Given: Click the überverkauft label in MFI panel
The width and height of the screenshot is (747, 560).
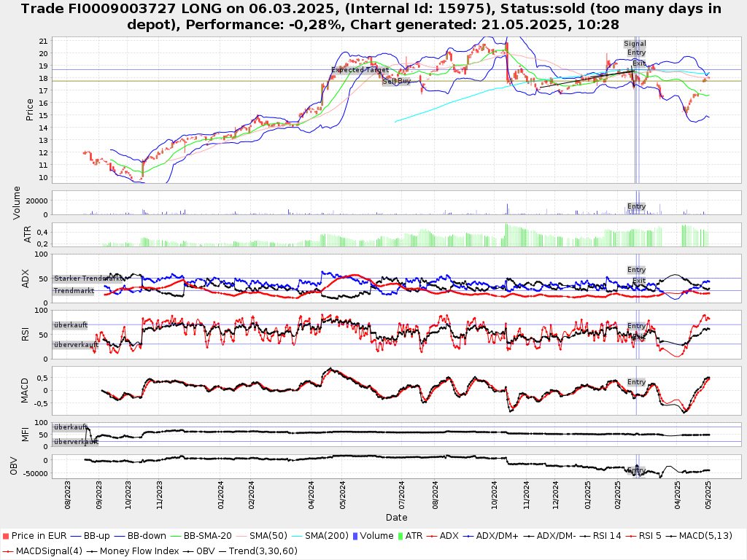Looking at the screenshot, I should [x=75, y=442].
